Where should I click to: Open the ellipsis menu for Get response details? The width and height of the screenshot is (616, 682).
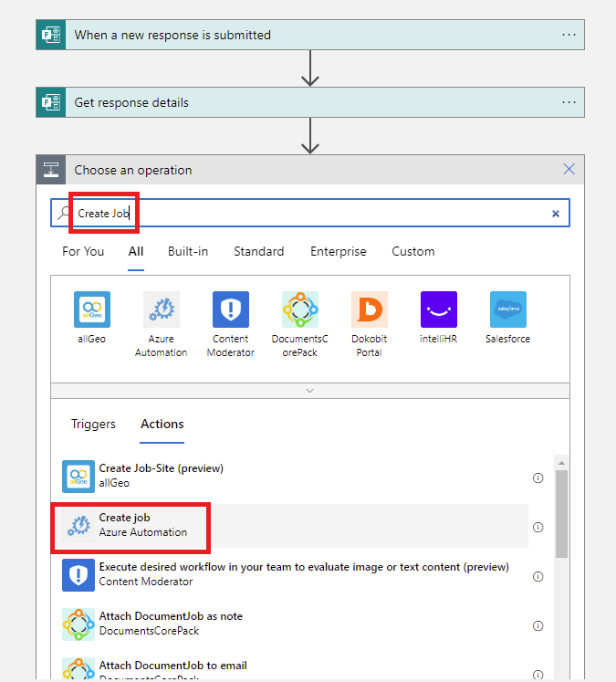pyautogui.click(x=569, y=102)
